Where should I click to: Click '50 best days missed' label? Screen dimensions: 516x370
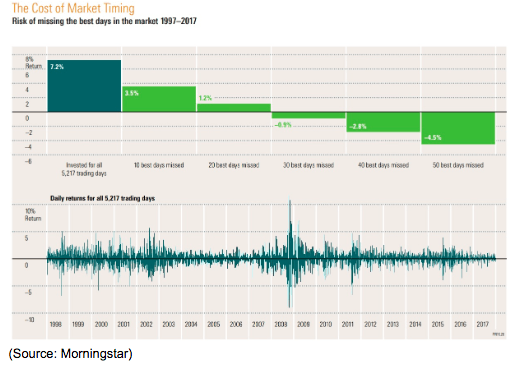point(458,165)
